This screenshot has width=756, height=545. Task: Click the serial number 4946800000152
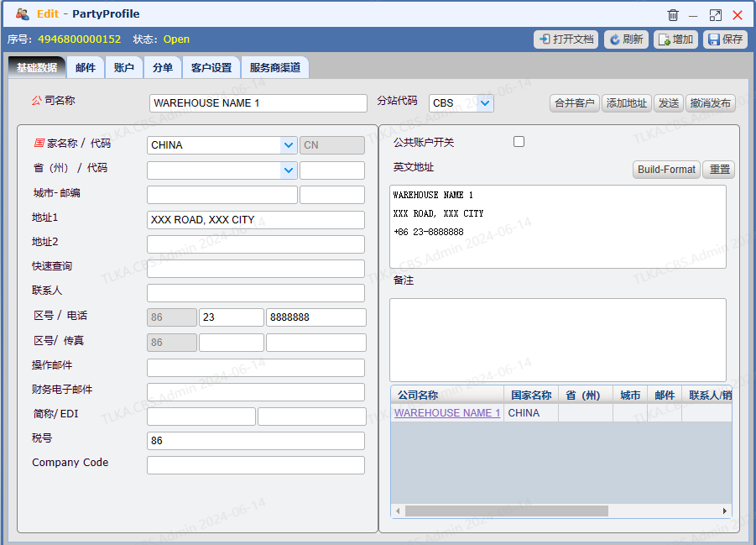point(80,39)
